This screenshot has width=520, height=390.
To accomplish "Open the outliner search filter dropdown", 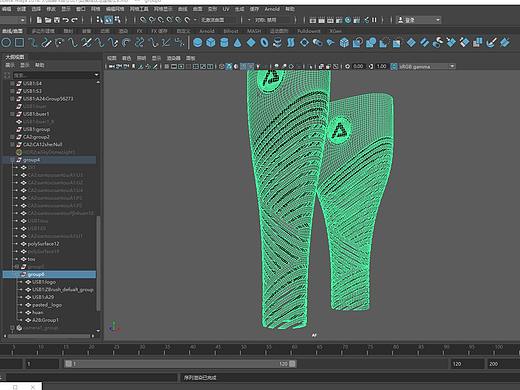I will (x=97, y=75).
